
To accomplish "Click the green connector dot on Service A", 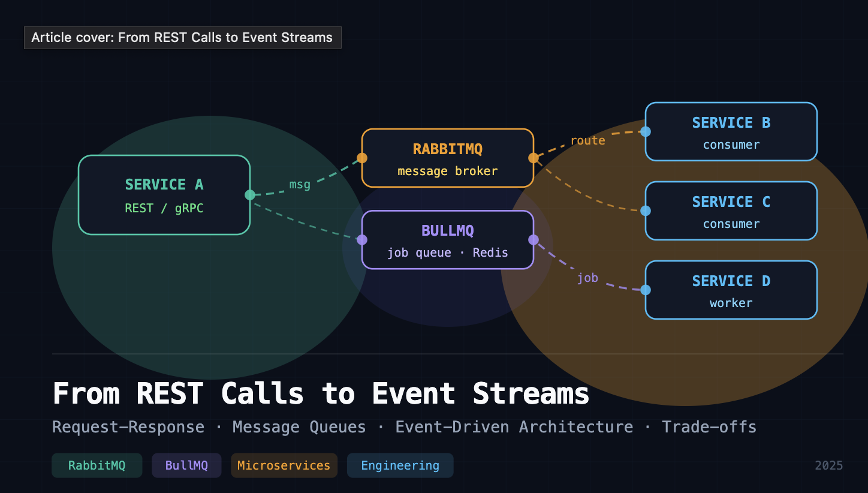I will (250, 195).
